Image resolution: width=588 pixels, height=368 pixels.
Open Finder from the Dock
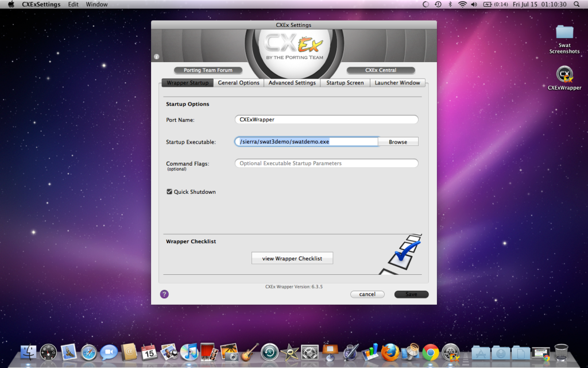29,352
